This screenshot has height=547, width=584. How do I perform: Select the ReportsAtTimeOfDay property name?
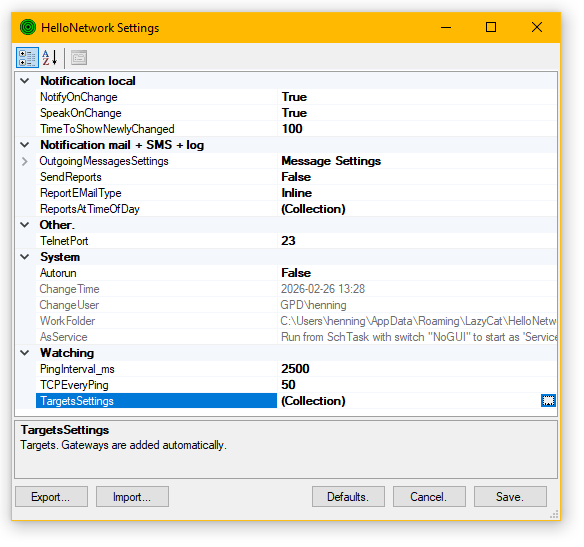point(90,209)
